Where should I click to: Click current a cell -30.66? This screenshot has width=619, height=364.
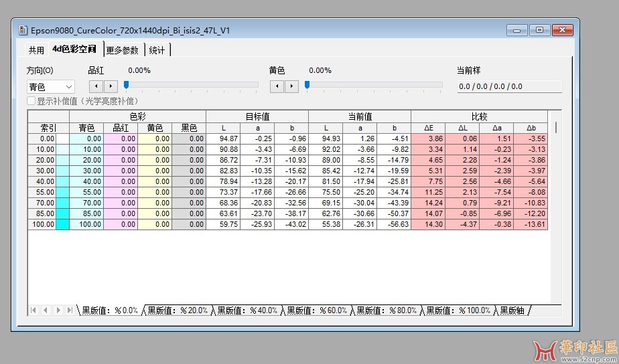click(x=360, y=213)
